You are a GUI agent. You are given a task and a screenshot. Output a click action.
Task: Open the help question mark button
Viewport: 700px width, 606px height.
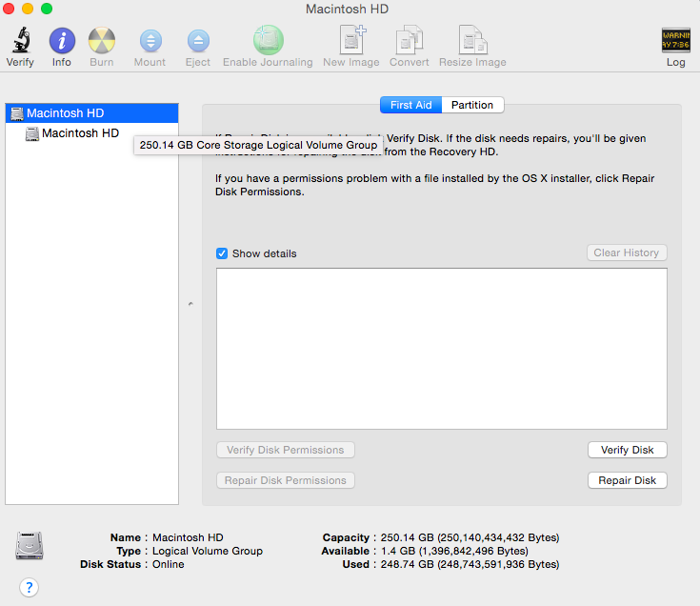29,587
